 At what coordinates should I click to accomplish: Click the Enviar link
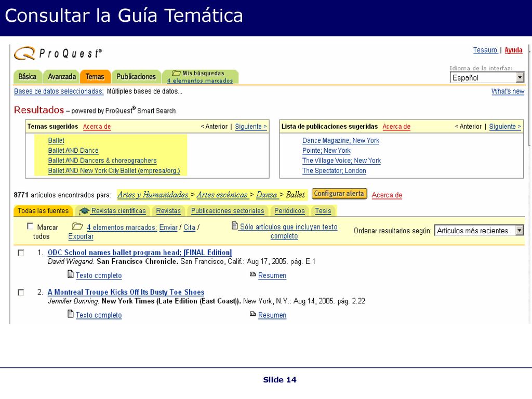[168, 228]
